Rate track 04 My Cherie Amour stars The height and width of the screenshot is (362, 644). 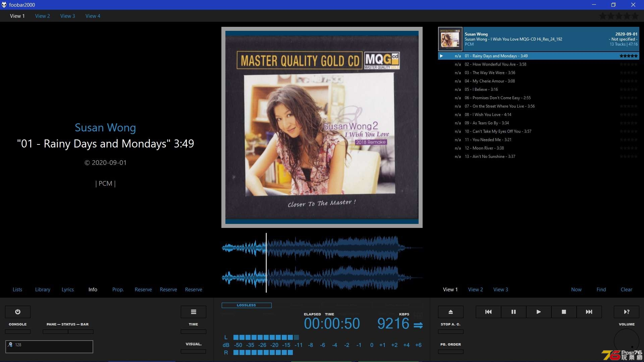tap(629, 81)
